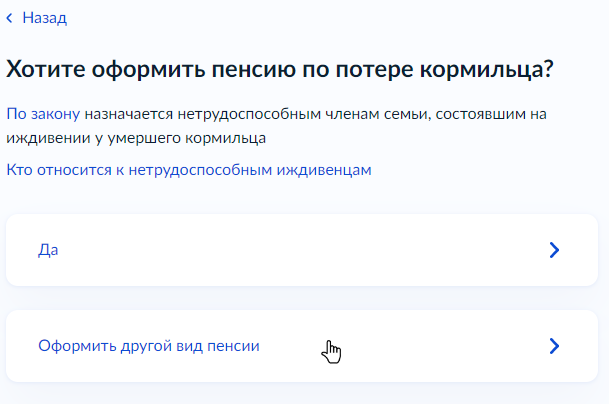The width and height of the screenshot is (609, 404).
Task: Click the word пенсии in second option
Action: 235,346
